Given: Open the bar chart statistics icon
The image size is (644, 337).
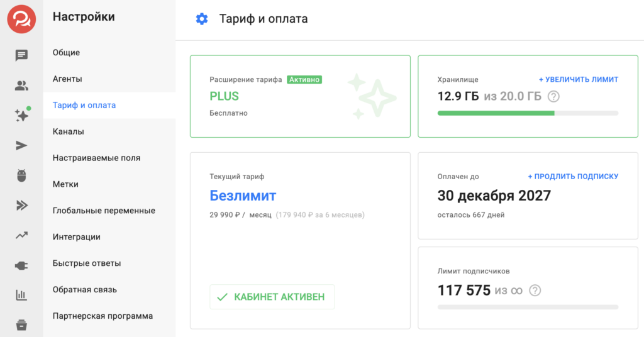Looking at the screenshot, I should [21, 295].
